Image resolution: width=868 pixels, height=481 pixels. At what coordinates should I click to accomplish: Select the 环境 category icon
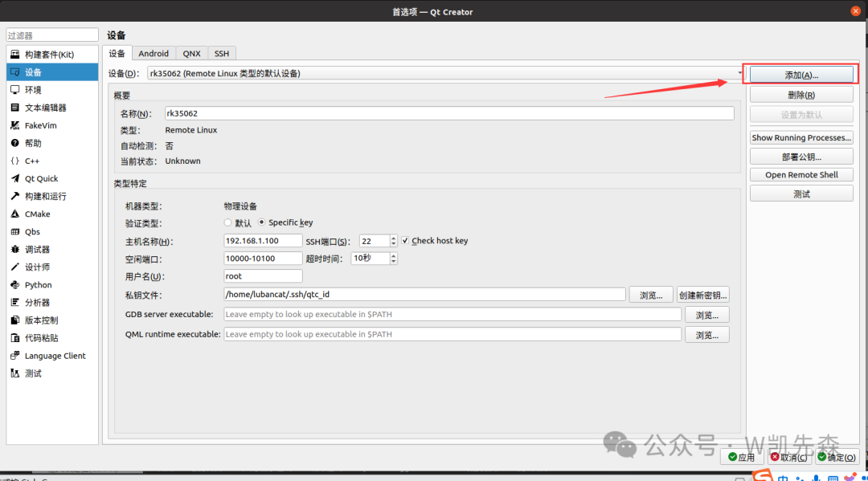[15, 90]
